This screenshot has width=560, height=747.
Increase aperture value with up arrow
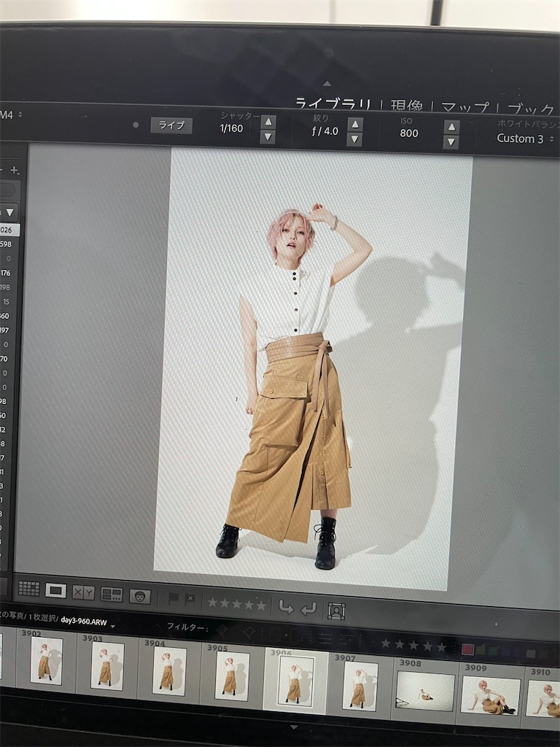355,124
